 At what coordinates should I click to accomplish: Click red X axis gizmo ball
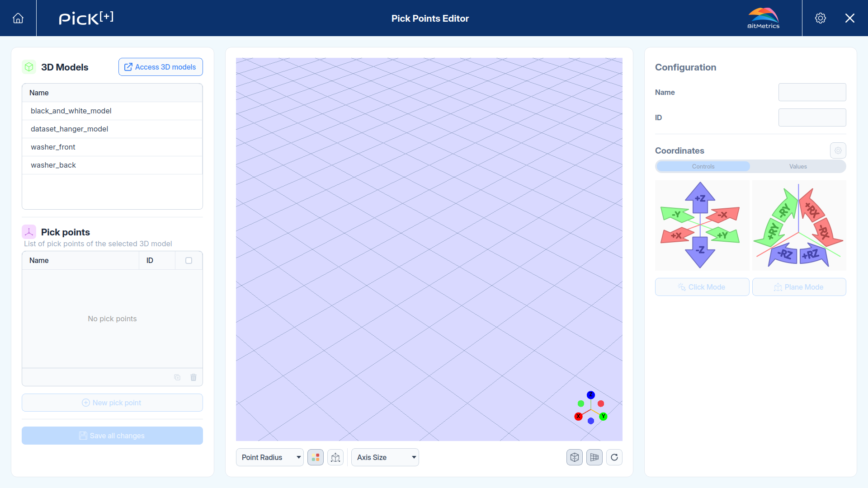coord(578,416)
